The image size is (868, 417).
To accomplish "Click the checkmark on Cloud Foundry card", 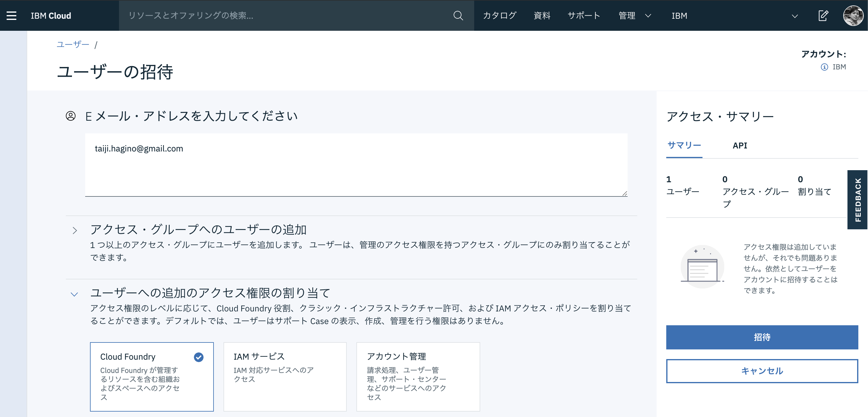I will coord(199,357).
